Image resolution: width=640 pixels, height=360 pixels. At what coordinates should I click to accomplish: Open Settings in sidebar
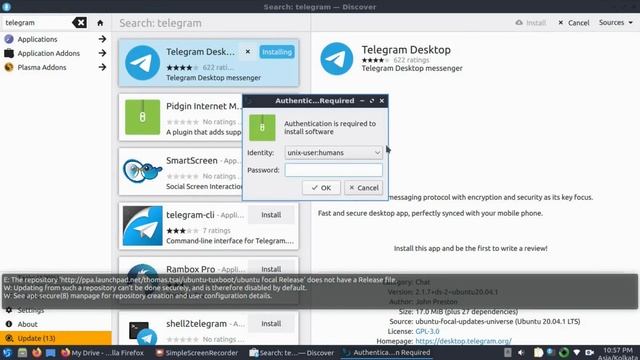coord(31,310)
